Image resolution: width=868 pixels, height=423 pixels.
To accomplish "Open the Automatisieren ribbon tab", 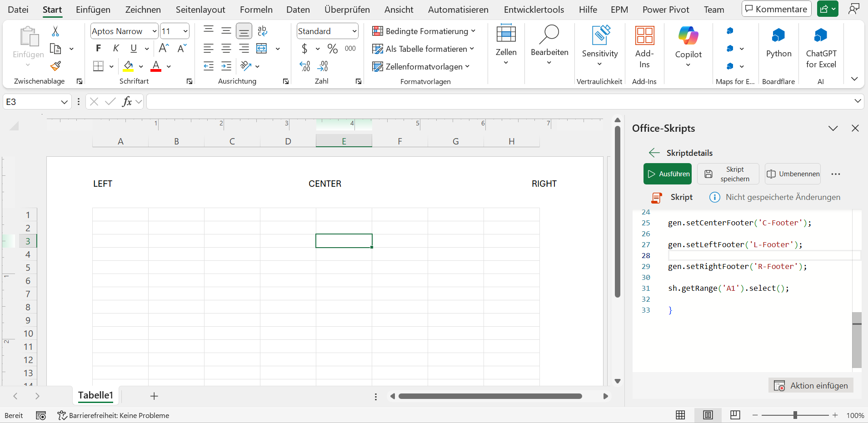I will point(458,10).
